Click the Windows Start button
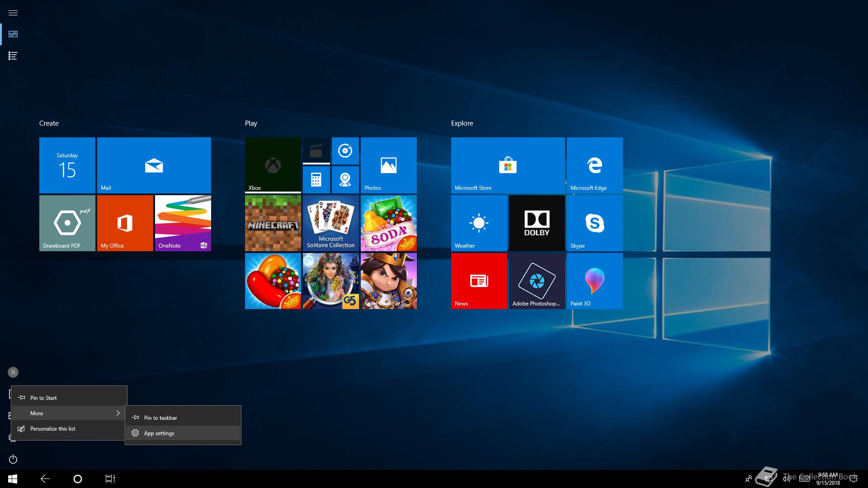Image resolution: width=868 pixels, height=488 pixels. pyautogui.click(x=13, y=479)
